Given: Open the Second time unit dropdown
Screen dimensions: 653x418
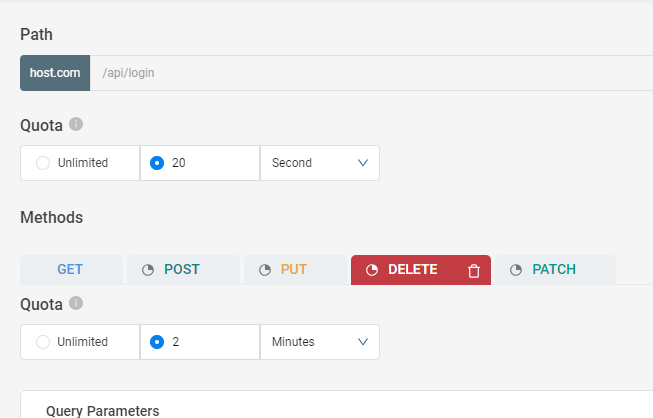Looking at the screenshot, I should [x=319, y=163].
